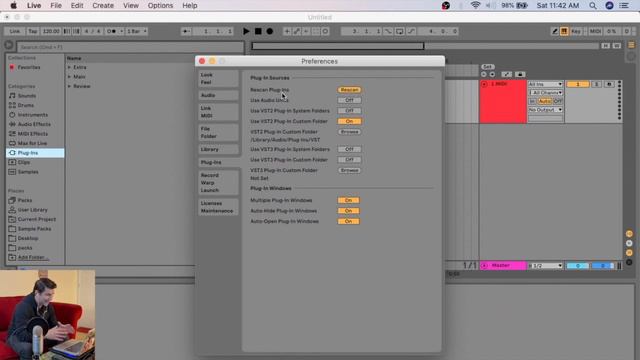Open Samples category in browser
The image size is (640, 360).
tap(28, 172)
